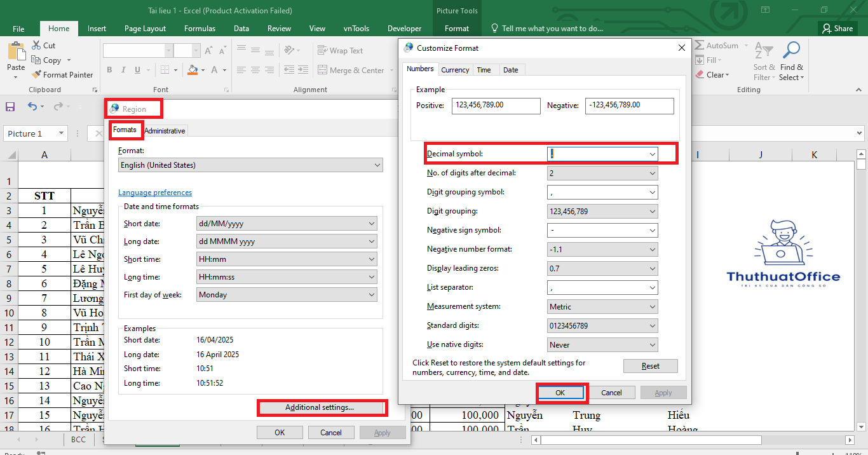Click the Undo arrow icon
This screenshot has height=455, width=868.
(32, 107)
